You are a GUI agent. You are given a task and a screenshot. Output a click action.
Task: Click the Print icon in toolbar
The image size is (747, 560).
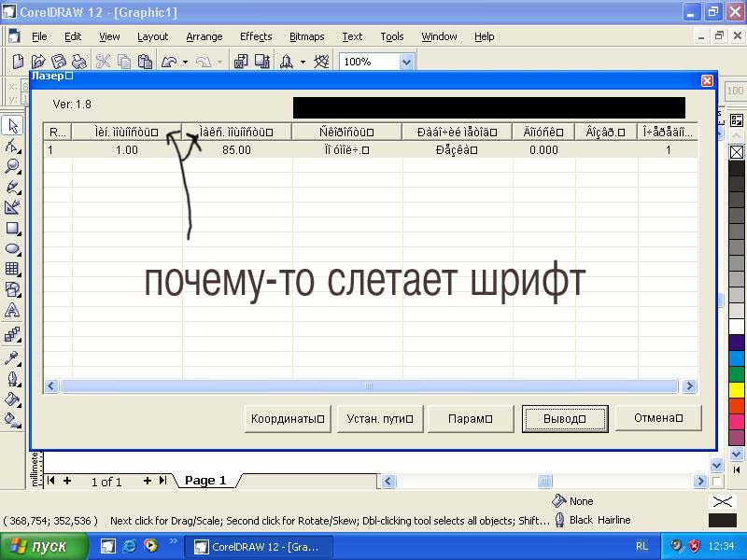pyautogui.click(x=79, y=62)
